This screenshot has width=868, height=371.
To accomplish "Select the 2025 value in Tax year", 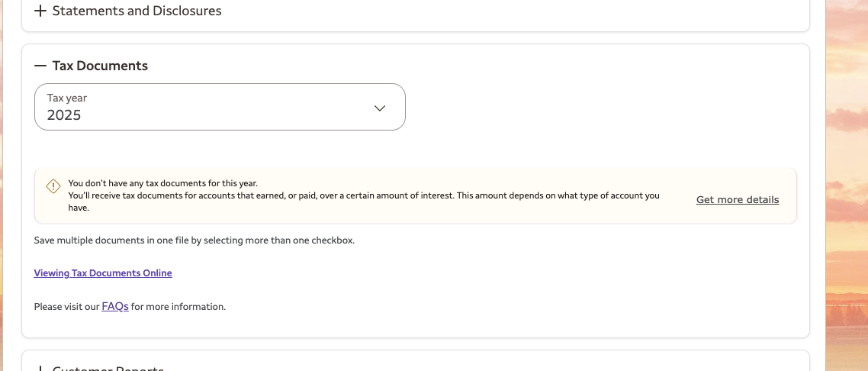I will click(64, 115).
